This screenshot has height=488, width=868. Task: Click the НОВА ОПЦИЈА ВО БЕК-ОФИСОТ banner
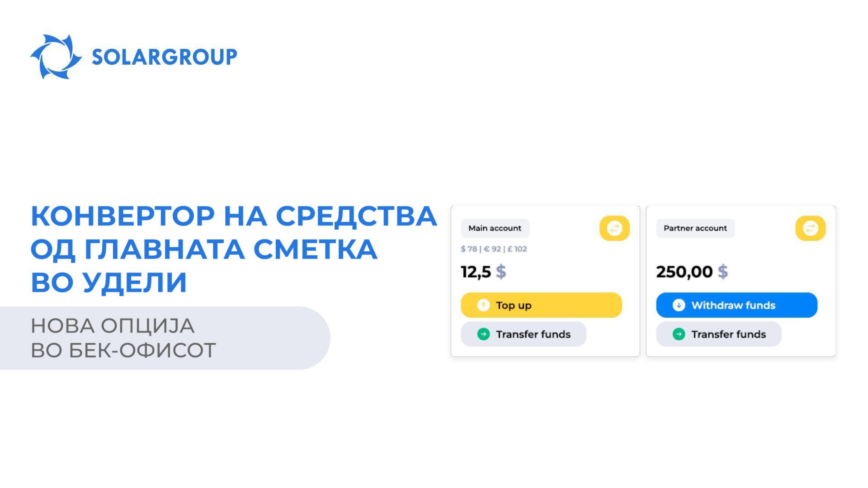tap(165, 338)
